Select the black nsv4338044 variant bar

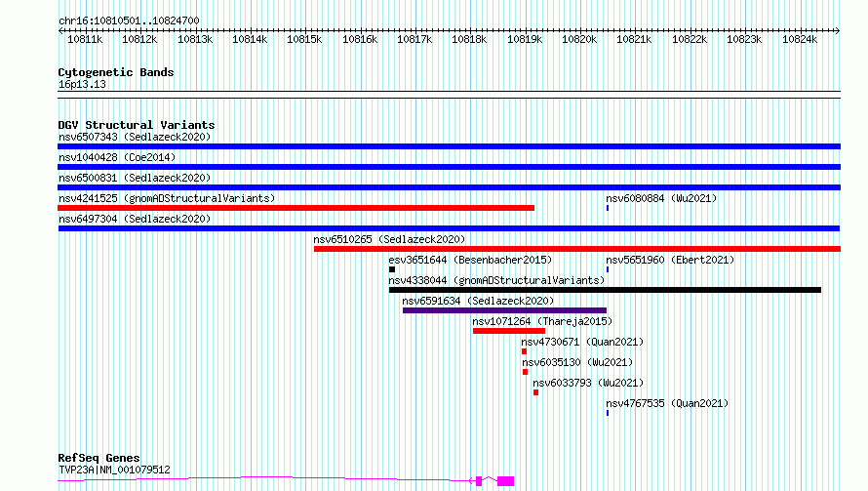(605, 290)
